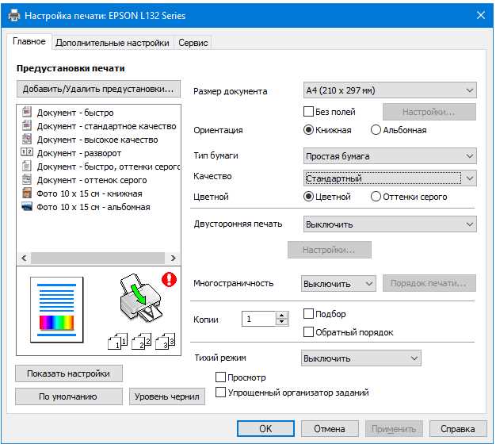This screenshot has height=448, width=496.
Task: Select 'Оттенки серого' radio button
Action: pos(376,197)
